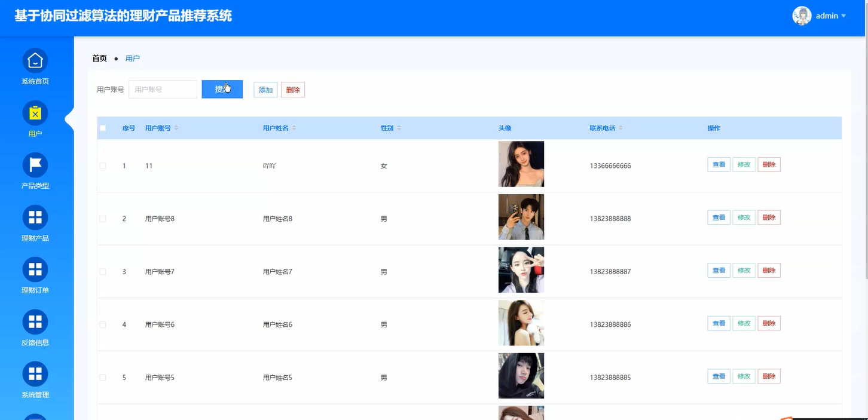Click the top 删除 batch button
Viewport: 868px width, 420px height.
(293, 90)
